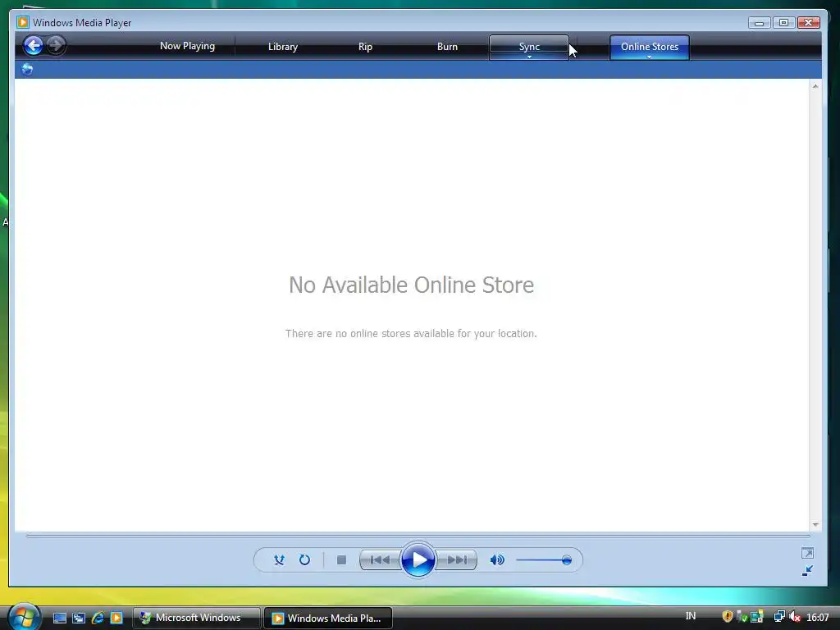Viewport: 840px width, 630px height.
Task: Switch to compact mode icon
Action: [807, 571]
